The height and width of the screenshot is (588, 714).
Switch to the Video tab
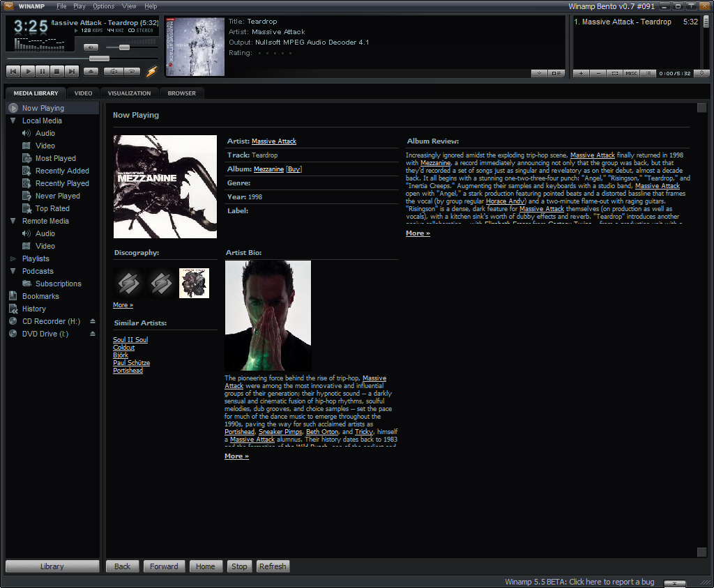click(84, 93)
